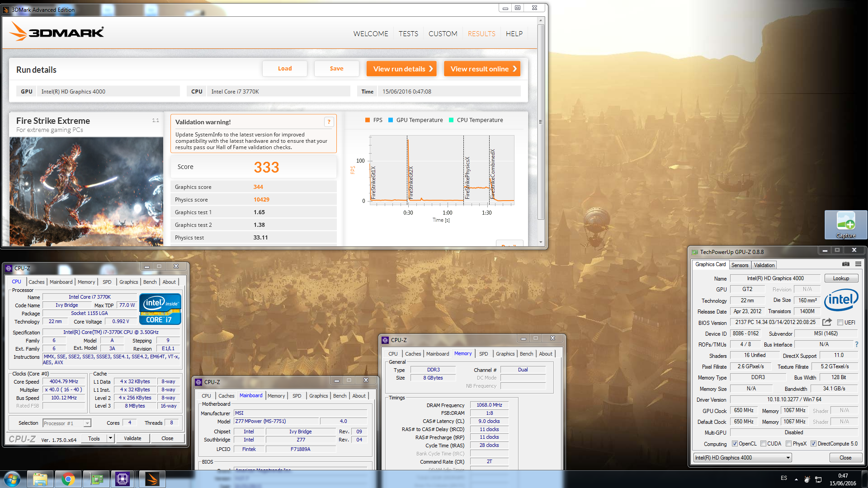Toggle the OpenCL checkbox
This screenshot has width=868, height=488.
[735, 444]
